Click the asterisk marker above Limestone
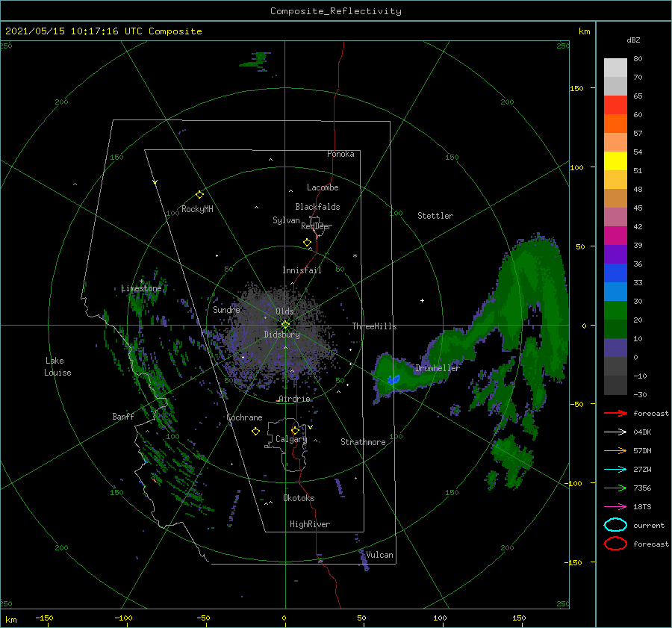 click(141, 282)
